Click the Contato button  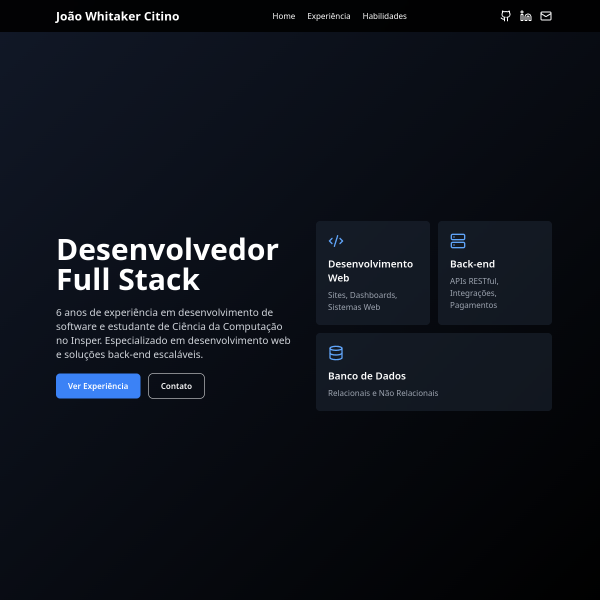[x=176, y=386]
